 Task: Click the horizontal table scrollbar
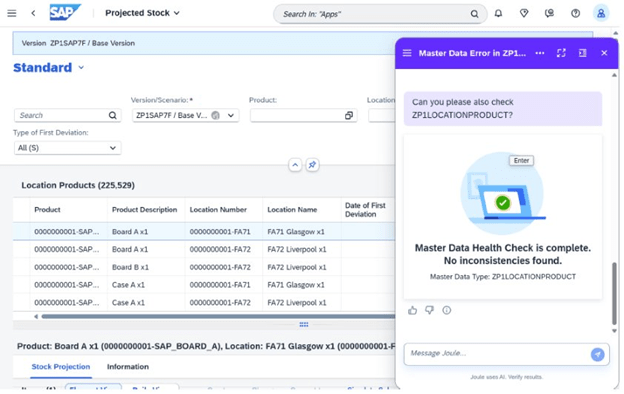[x=218, y=317]
